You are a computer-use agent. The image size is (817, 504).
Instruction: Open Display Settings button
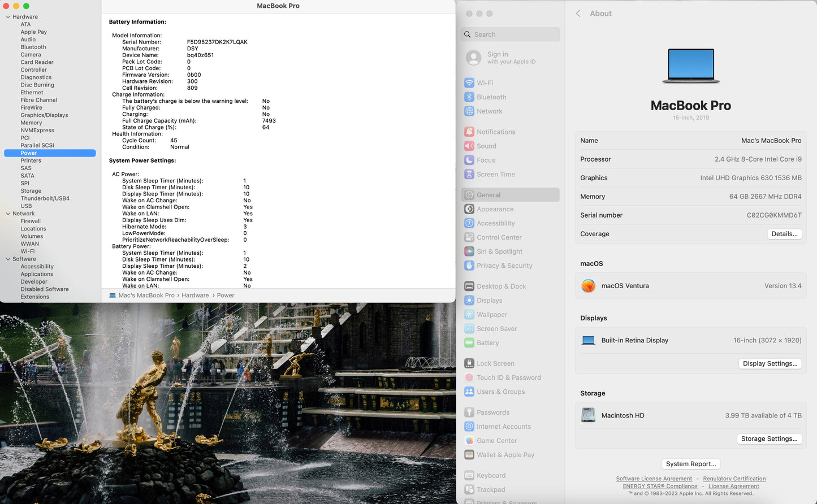coord(770,363)
